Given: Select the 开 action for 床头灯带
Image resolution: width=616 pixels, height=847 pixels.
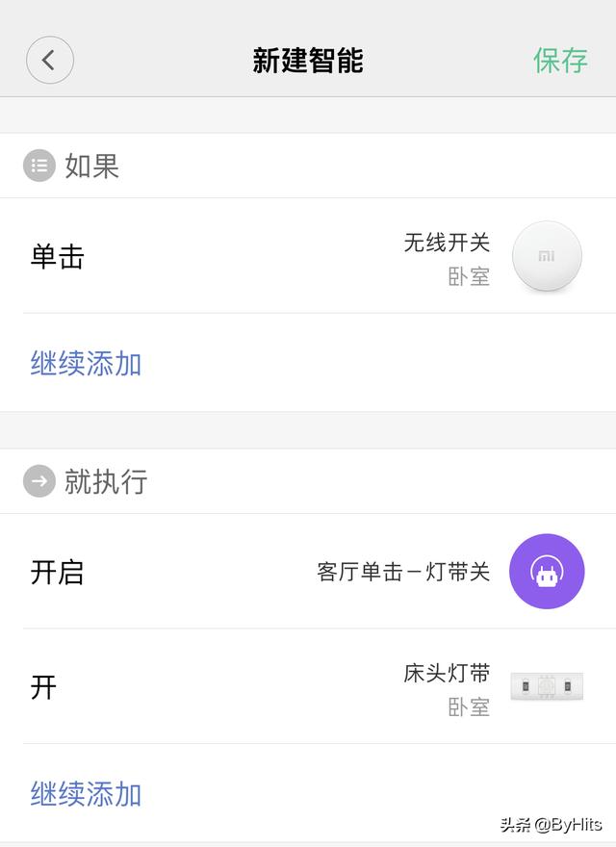Looking at the screenshot, I should coord(41,687).
